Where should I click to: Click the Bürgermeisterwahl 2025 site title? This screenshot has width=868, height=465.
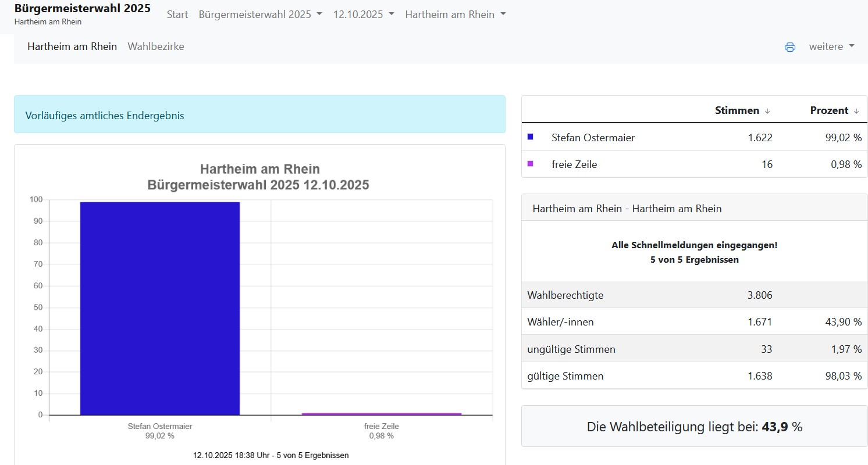(x=82, y=9)
